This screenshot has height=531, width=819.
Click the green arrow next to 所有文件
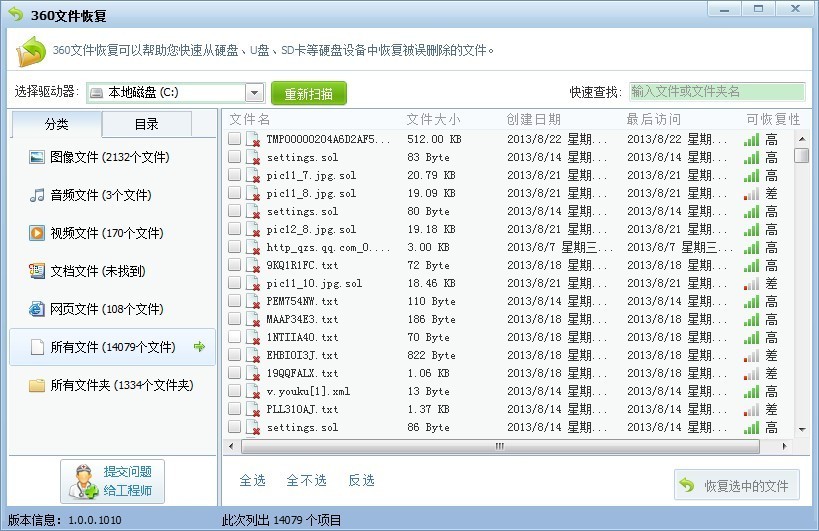point(200,346)
